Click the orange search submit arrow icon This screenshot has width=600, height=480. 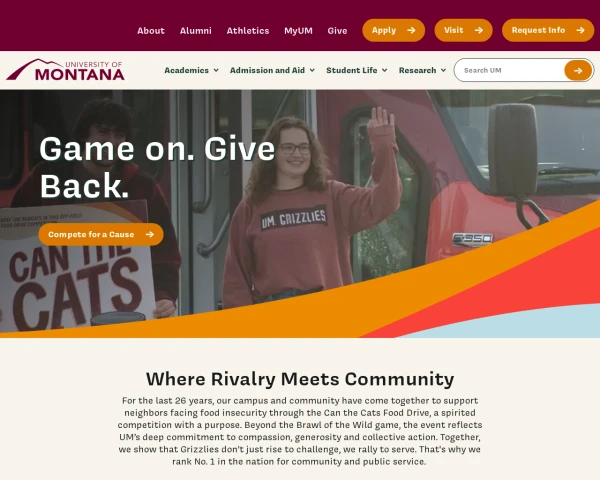[x=578, y=70]
